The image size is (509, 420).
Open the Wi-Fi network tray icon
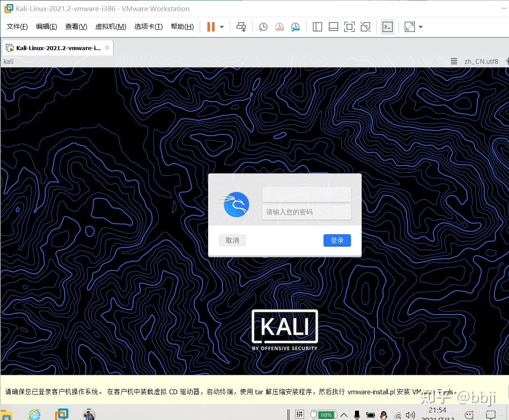point(398,415)
